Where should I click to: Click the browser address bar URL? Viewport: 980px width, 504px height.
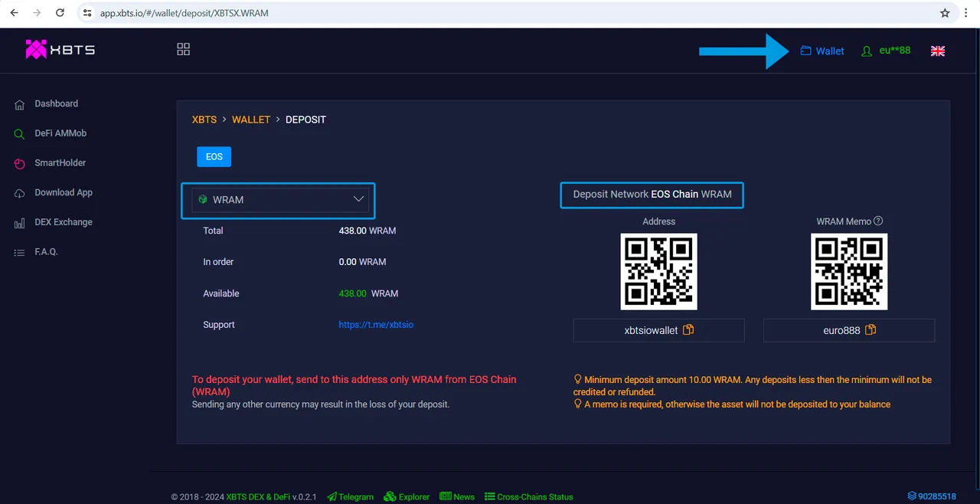185,13
